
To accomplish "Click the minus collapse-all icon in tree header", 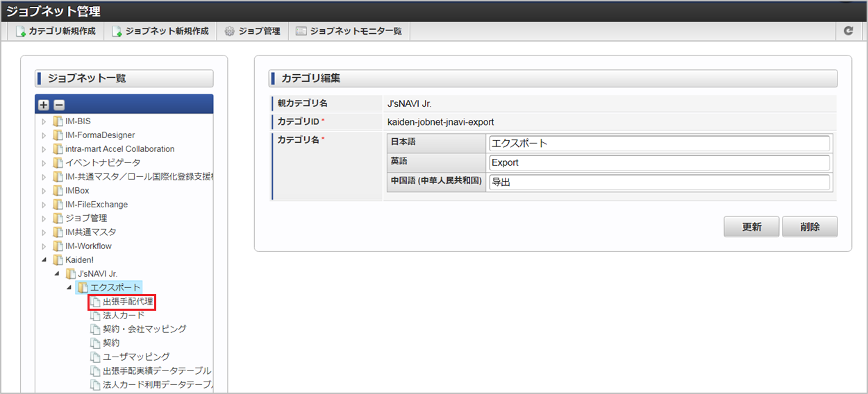I will pyautogui.click(x=59, y=105).
